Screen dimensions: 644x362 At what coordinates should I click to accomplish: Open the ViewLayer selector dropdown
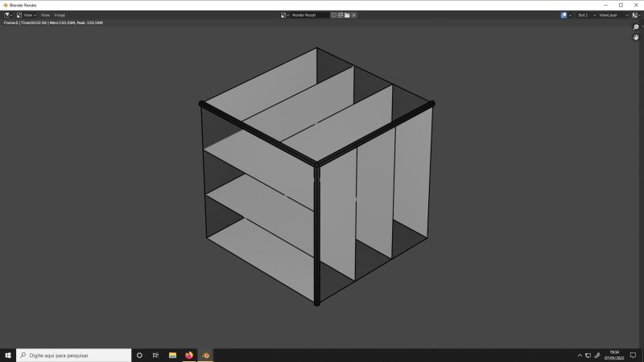pyautogui.click(x=613, y=15)
